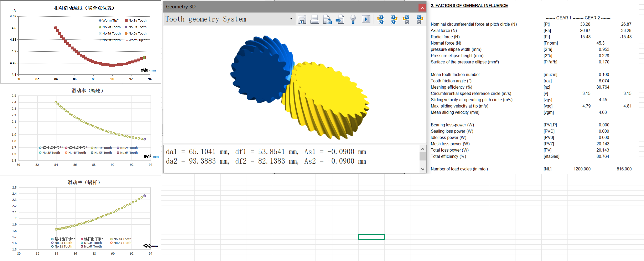Start animation with the play button icon
The width and height of the screenshot is (644, 261).
coord(366,19)
